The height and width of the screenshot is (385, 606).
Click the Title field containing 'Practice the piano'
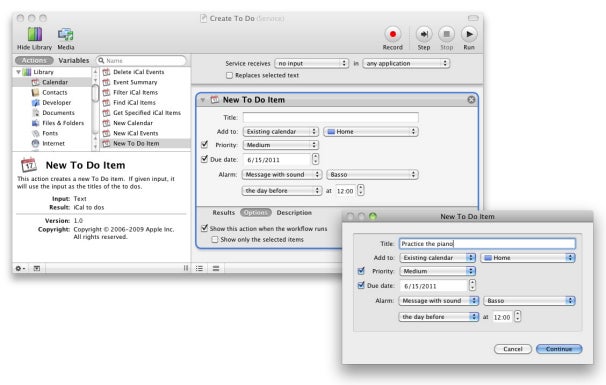[x=487, y=244]
